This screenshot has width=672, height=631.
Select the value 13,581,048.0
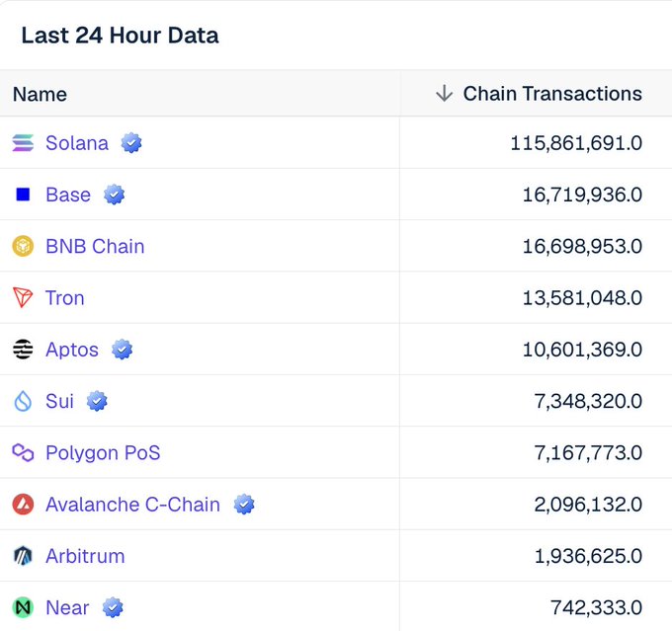point(582,297)
